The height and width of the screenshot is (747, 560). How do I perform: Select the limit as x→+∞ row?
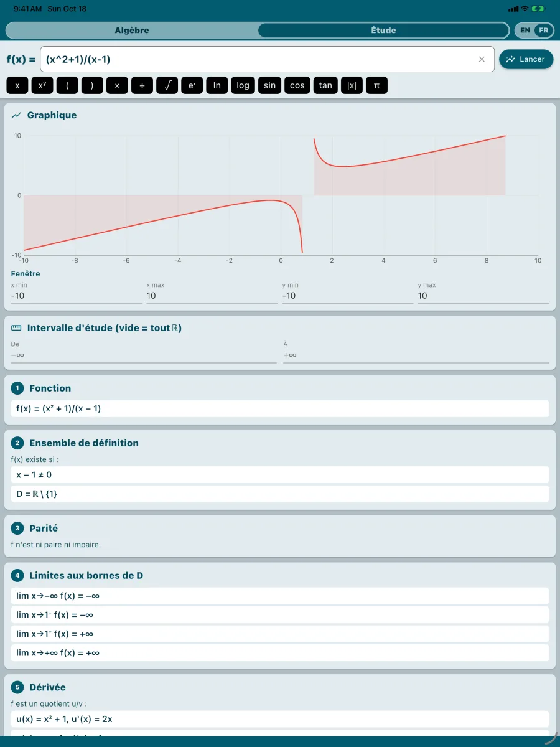coord(280,653)
